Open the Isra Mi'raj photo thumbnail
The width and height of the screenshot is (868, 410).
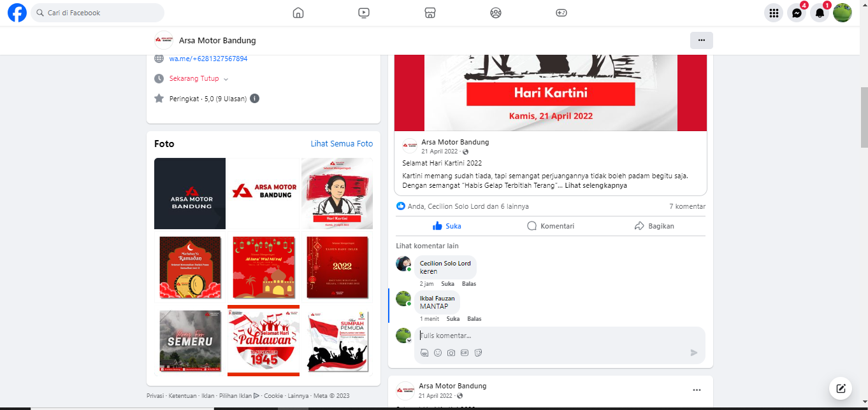[264, 267]
